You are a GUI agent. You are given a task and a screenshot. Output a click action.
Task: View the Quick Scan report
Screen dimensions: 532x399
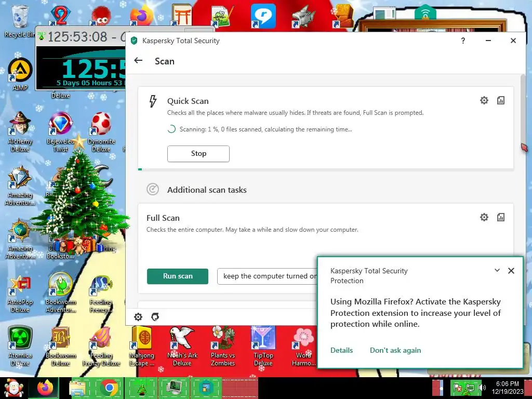[x=500, y=100]
